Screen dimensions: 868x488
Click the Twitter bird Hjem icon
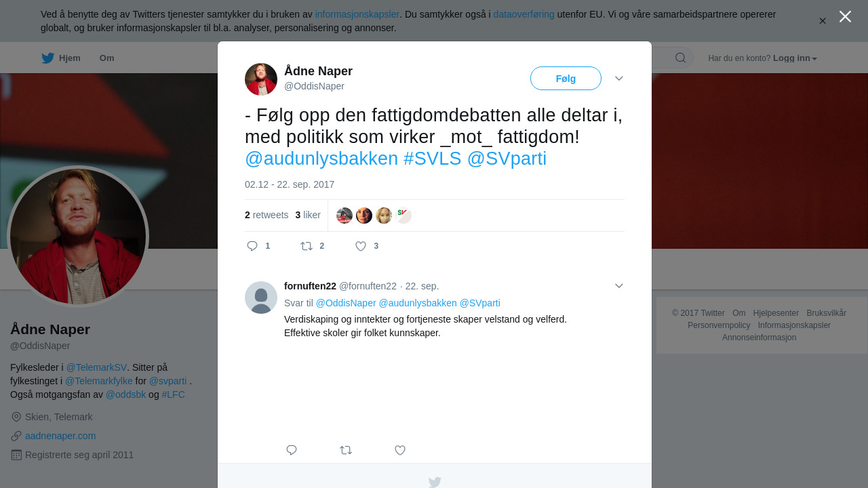pos(47,58)
